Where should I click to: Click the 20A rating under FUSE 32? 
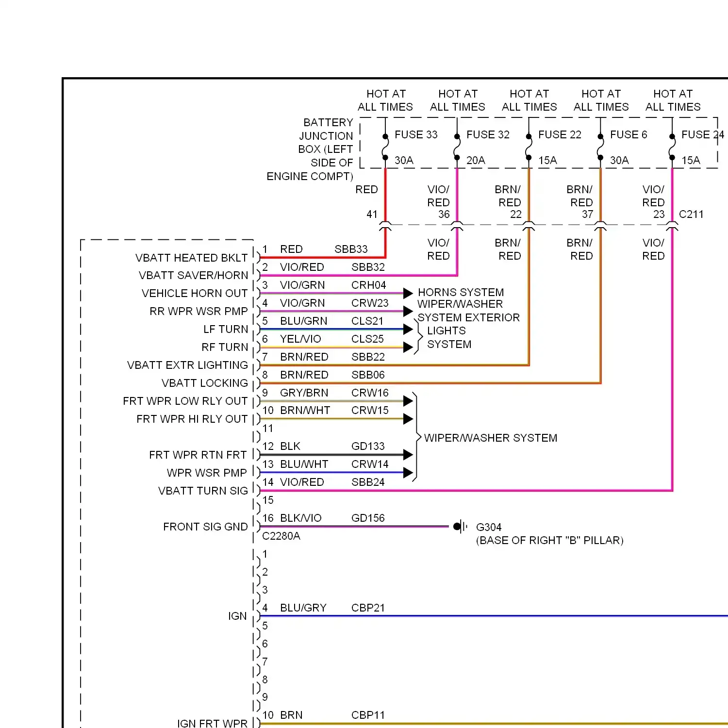[476, 160]
